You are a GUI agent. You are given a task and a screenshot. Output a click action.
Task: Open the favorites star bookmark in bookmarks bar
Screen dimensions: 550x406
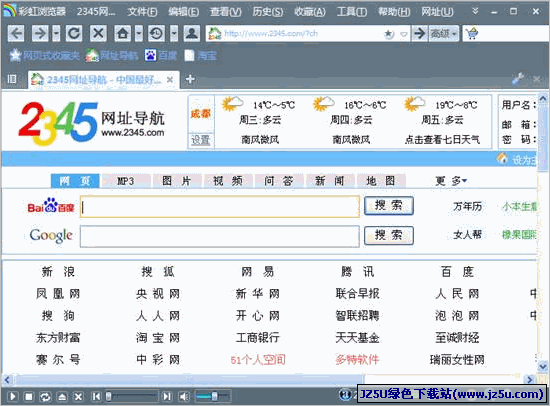click(x=44, y=55)
